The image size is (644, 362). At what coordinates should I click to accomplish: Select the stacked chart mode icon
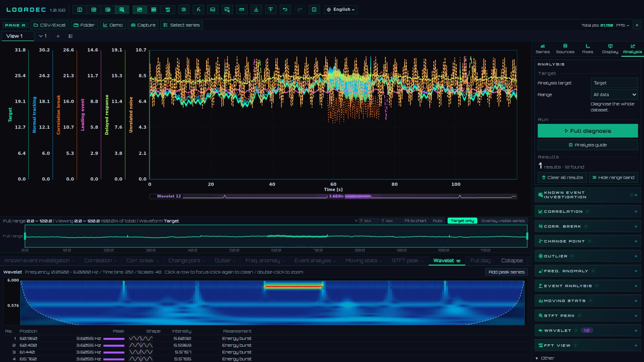pyautogui.click(x=154, y=10)
